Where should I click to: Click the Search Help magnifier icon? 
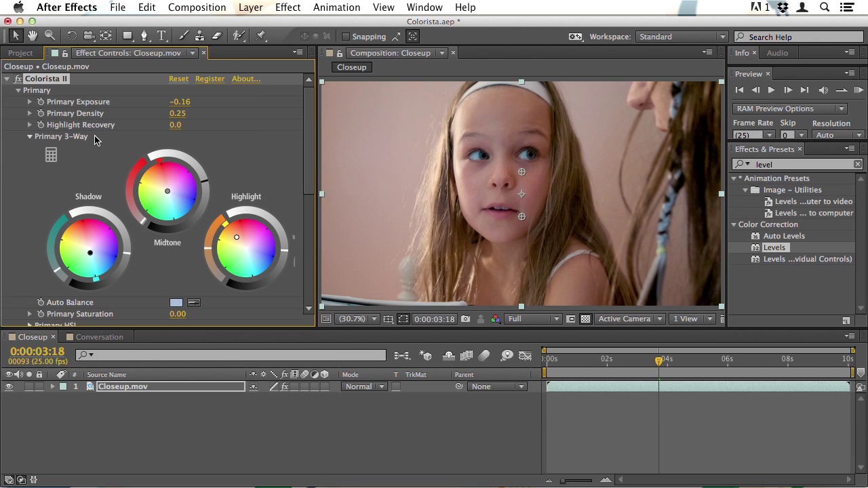pyautogui.click(x=741, y=37)
